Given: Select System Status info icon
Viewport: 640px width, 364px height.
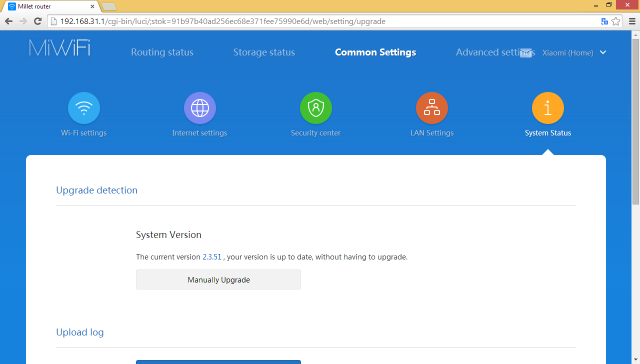Looking at the screenshot, I should pyautogui.click(x=548, y=108).
